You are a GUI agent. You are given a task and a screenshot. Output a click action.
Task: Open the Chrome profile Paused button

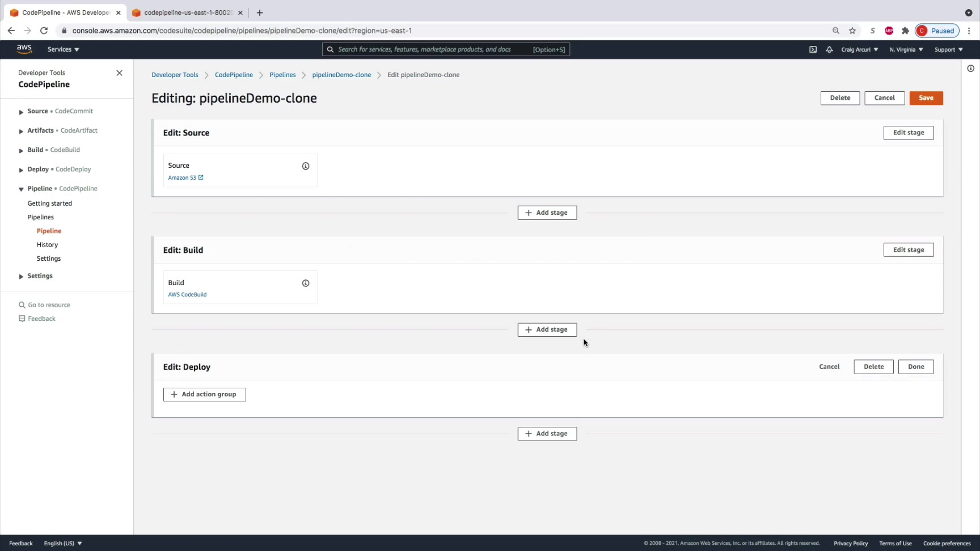pyautogui.click(x=937, y=31)
